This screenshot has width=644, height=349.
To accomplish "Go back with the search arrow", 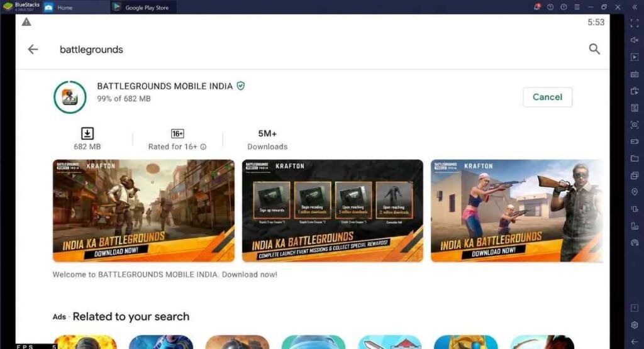I will coord(33,49).
